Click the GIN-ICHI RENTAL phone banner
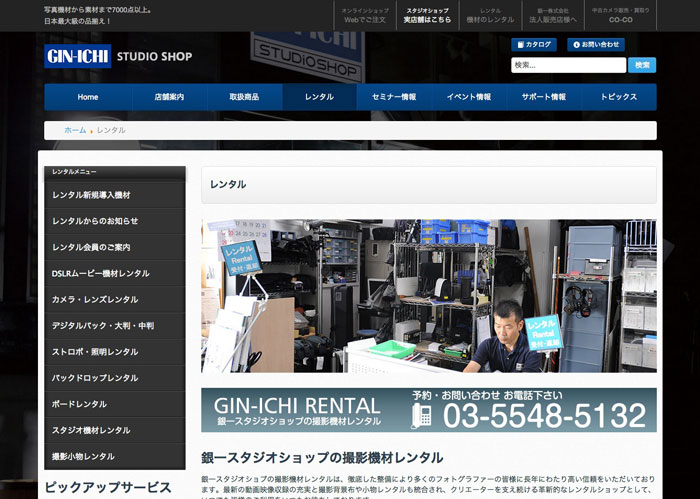 pyautogui.click(x=429, y=410)
